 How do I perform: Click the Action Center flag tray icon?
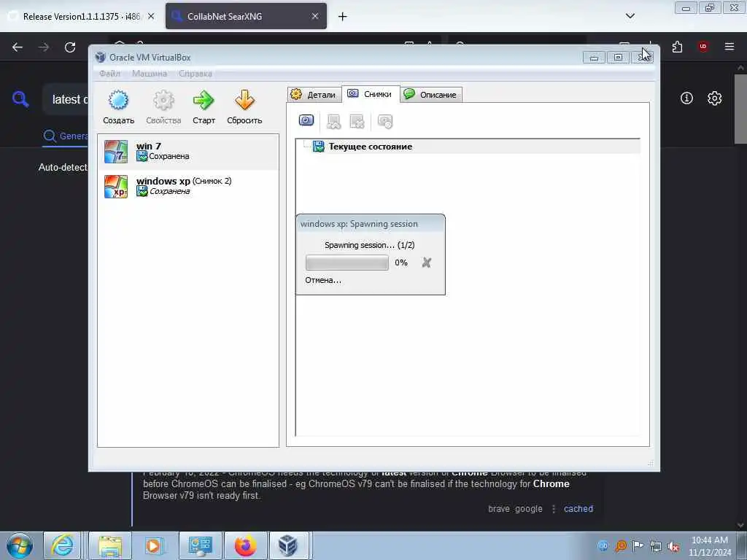click(638, 545)
